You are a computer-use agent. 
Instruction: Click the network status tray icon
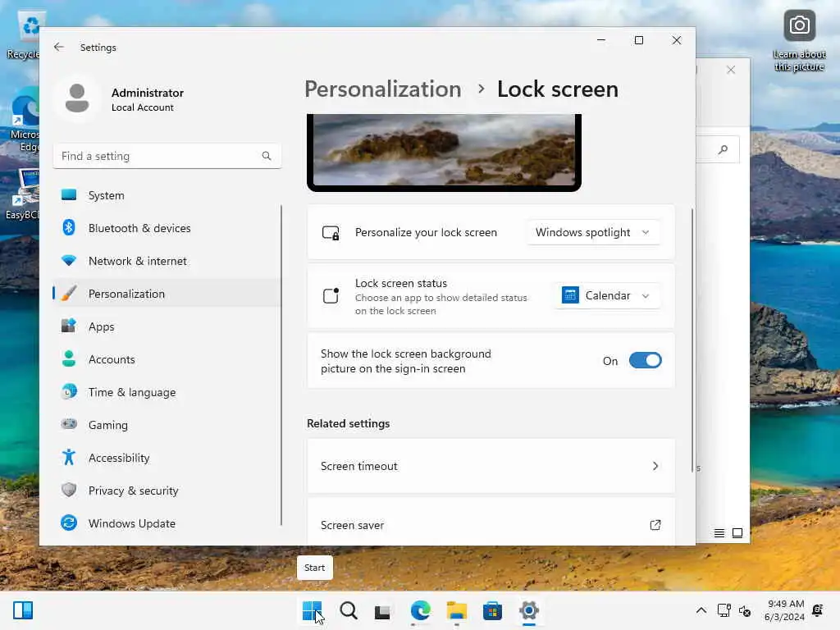(724, 610)
